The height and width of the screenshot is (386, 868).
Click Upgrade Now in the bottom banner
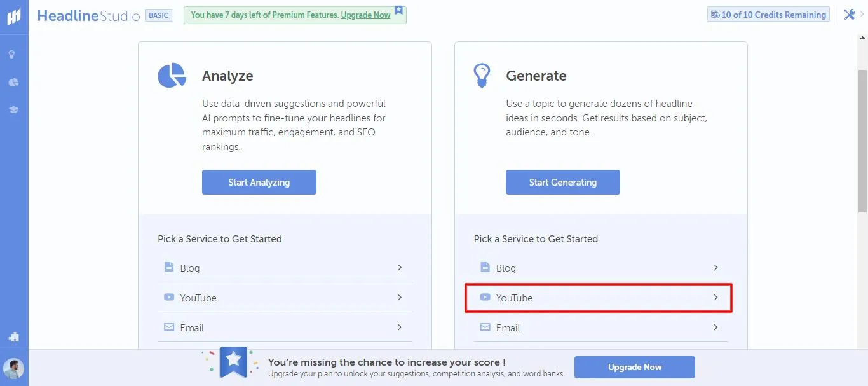[x=634, y=367]
